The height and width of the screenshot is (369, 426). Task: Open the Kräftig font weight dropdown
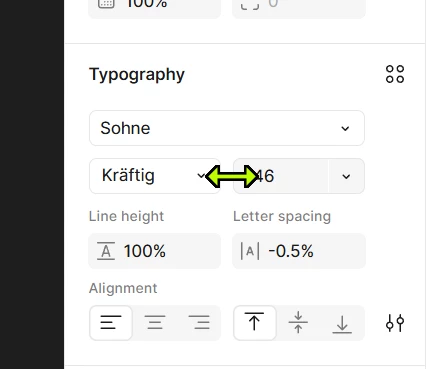pos(154,176)
